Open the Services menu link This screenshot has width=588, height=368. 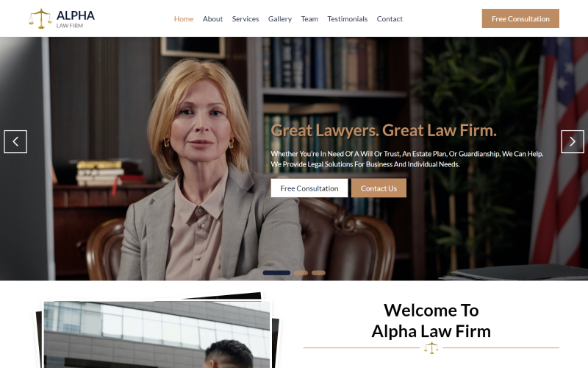[x=245, y=19]
